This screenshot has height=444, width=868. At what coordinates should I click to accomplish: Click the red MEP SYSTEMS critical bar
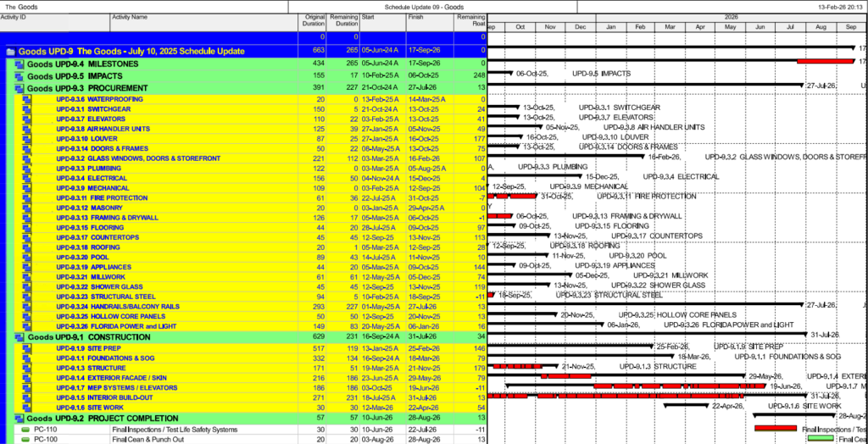pos(678,386)
